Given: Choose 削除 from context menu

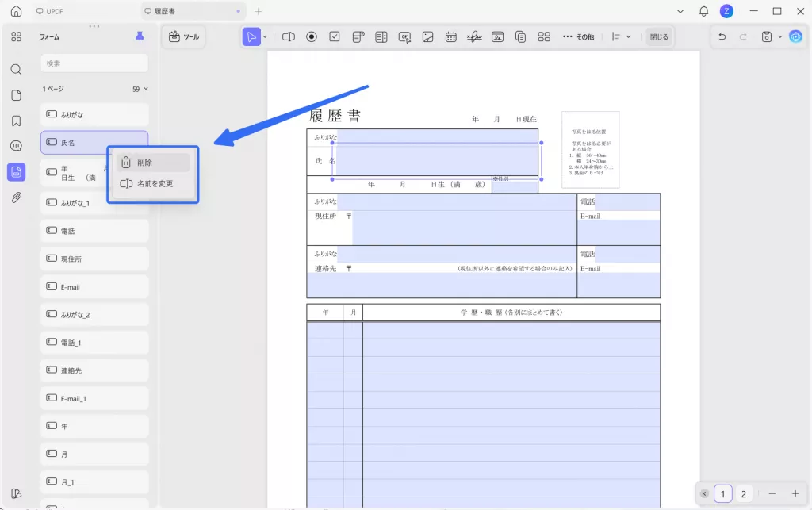Looking at the screenshot, I should click(153, 163).
